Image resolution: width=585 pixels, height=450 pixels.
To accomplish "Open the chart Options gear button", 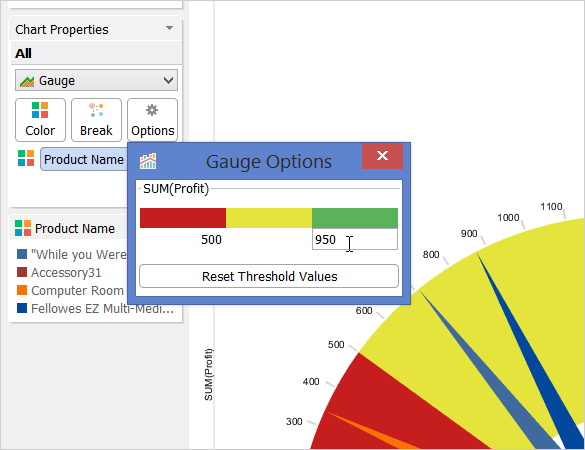I will pyautogui.click(x=152, y=120).
